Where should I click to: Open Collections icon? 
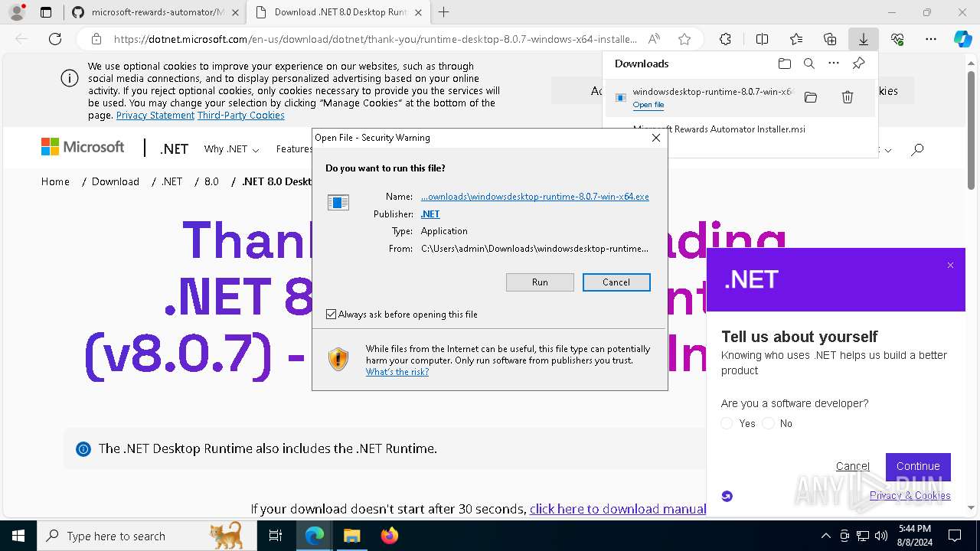830,39
